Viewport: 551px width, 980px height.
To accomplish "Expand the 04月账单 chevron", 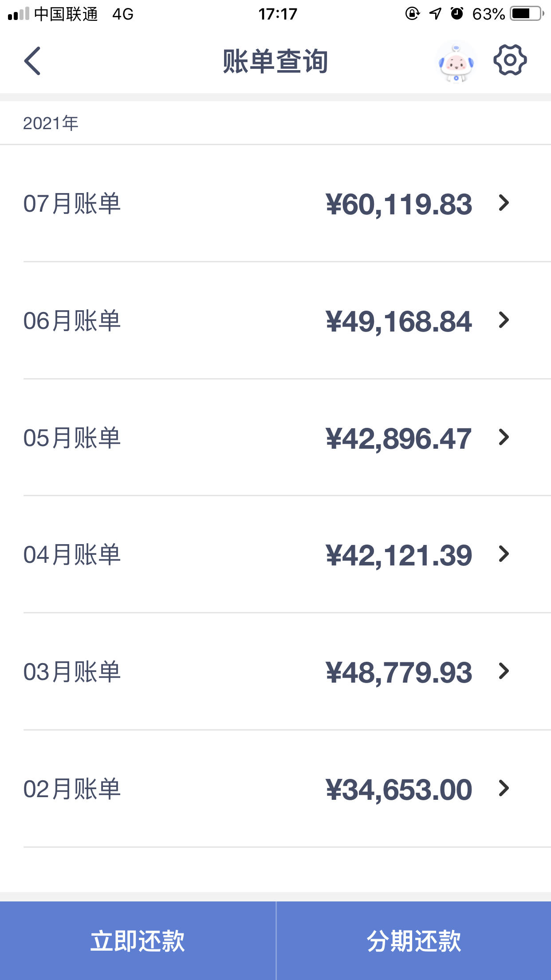I will point(504,554).
